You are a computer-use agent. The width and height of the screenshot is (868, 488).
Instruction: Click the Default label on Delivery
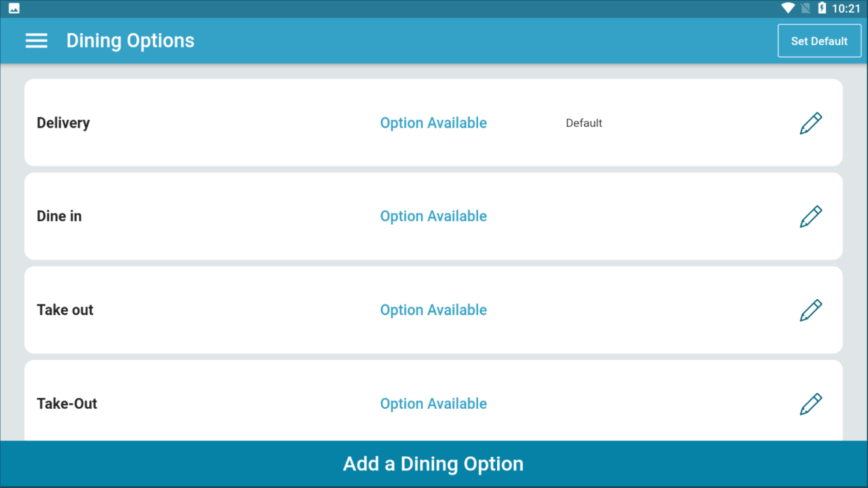(584, 123)
